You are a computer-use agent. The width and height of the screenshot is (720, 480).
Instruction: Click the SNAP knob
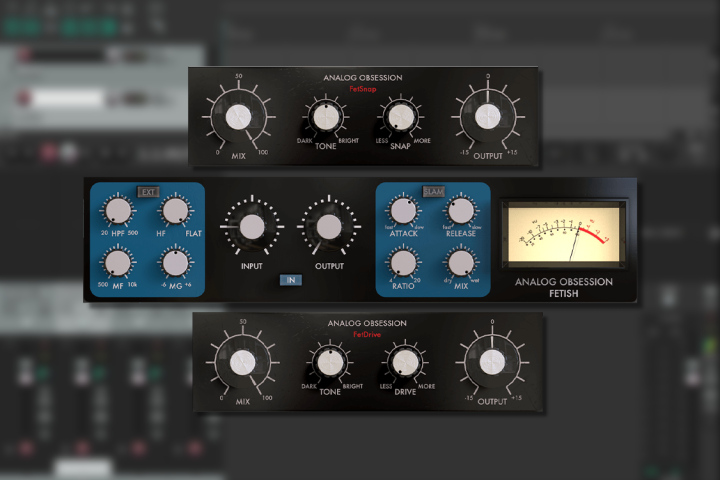(x=400, y=117)
